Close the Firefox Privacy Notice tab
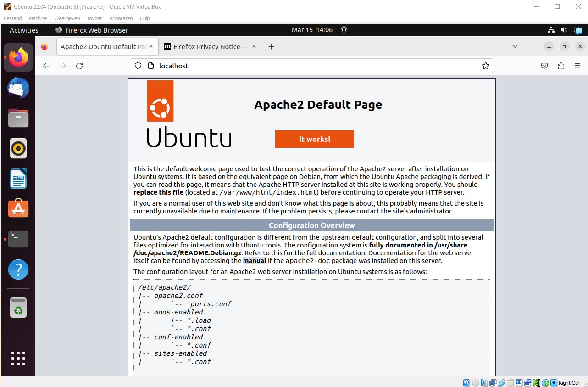588x387 pixels. 254,46
